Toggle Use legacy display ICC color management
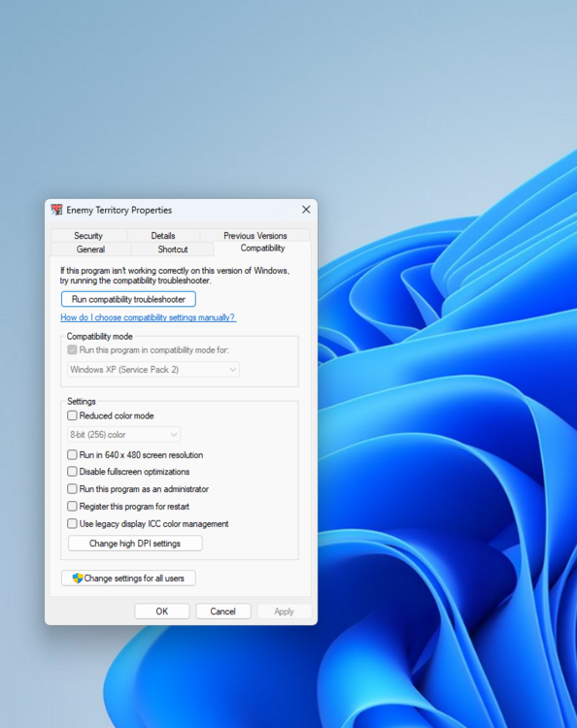This screenshot has width=577, height=728. pos(72,524)
